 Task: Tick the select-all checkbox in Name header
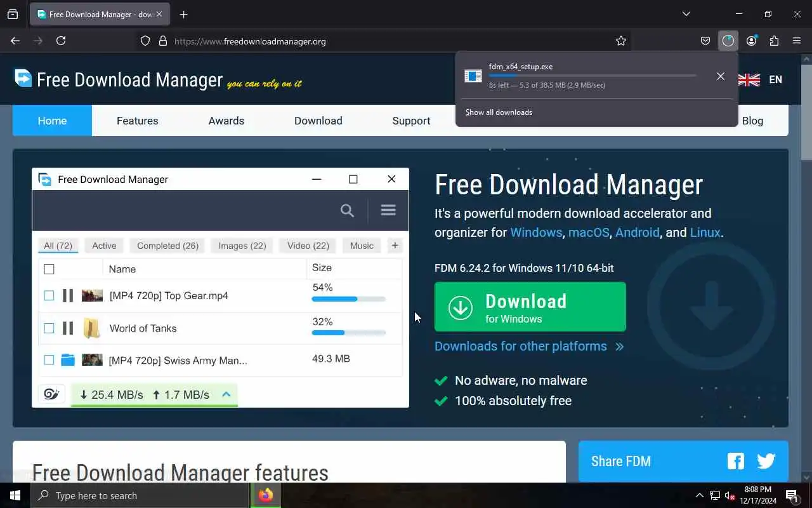pyautogui.click(x=49, y=269)
